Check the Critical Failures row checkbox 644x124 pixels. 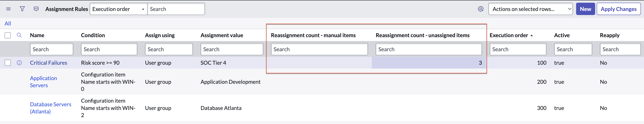click(x=8, y=63)
